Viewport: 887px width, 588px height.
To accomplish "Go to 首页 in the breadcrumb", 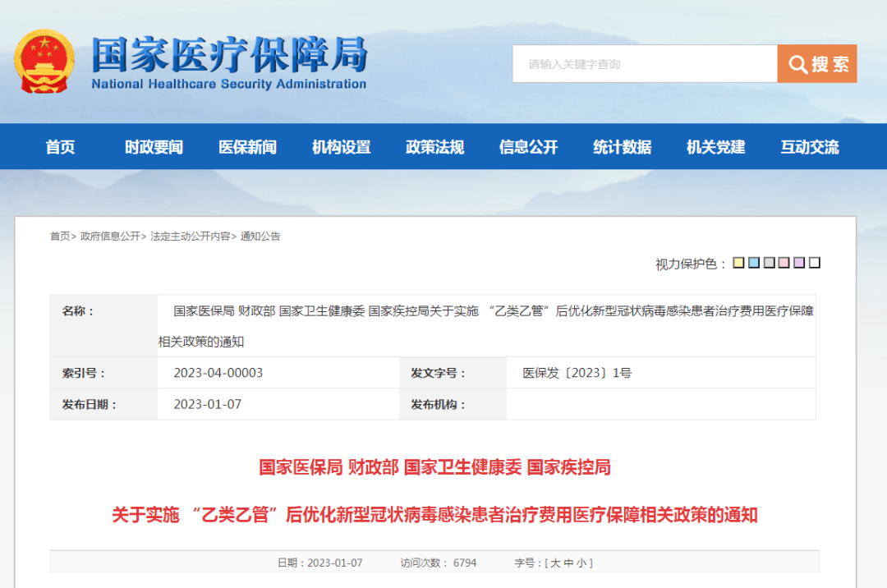I will (x=60, y=237).
